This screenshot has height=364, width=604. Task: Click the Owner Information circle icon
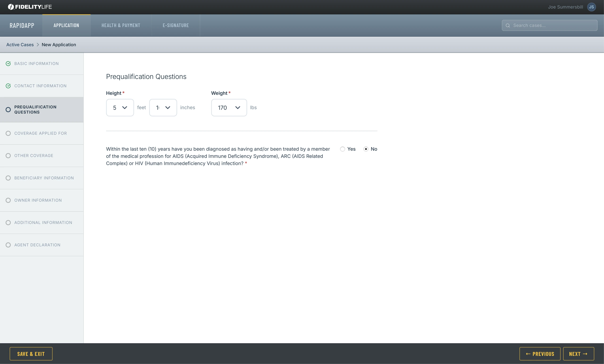click(x=8, y=200)
